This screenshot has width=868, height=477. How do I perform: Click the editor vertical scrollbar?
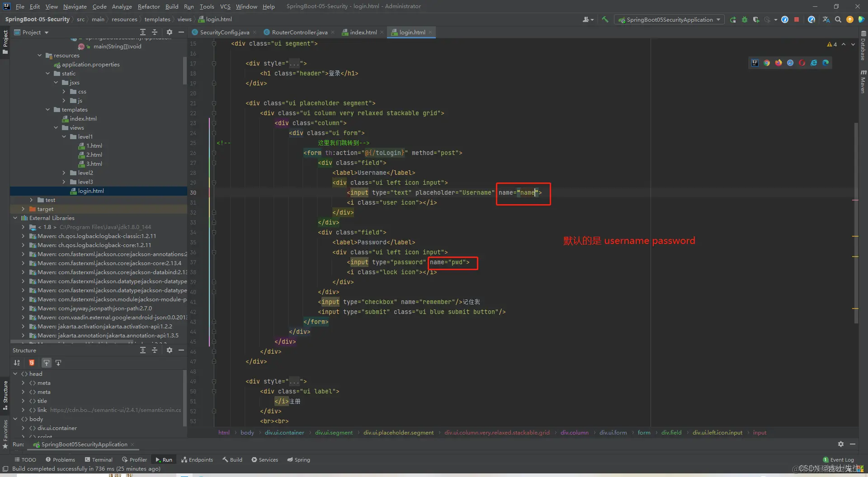[x=856, y=223]
